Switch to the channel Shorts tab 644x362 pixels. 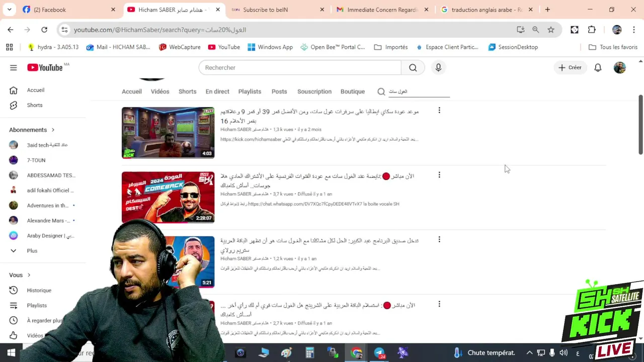pos(187,92)
